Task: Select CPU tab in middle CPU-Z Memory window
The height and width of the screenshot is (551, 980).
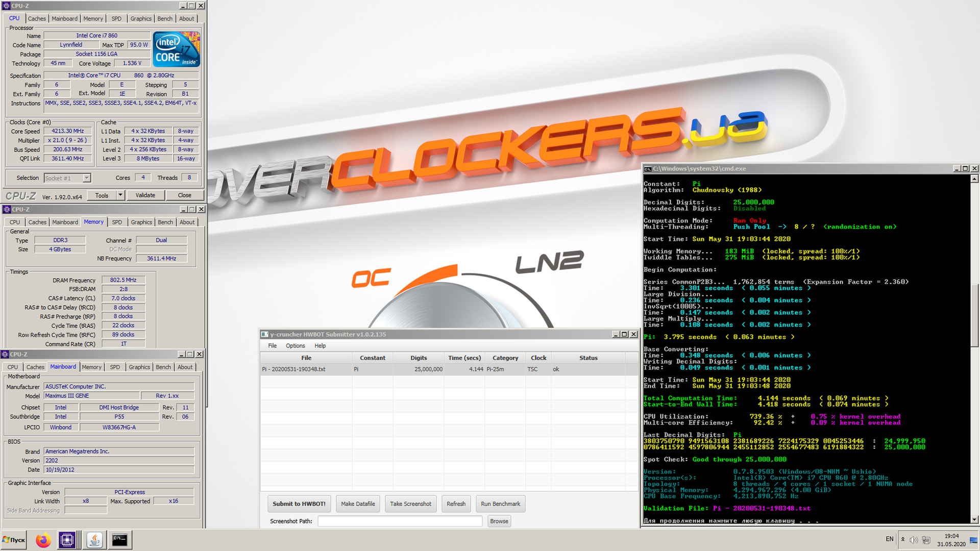Action: pos(15,222)
